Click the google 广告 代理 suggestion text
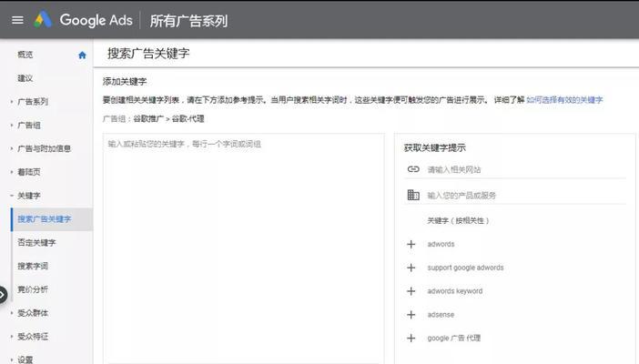The height and width of the screenshot is (364, 639). 454,339
